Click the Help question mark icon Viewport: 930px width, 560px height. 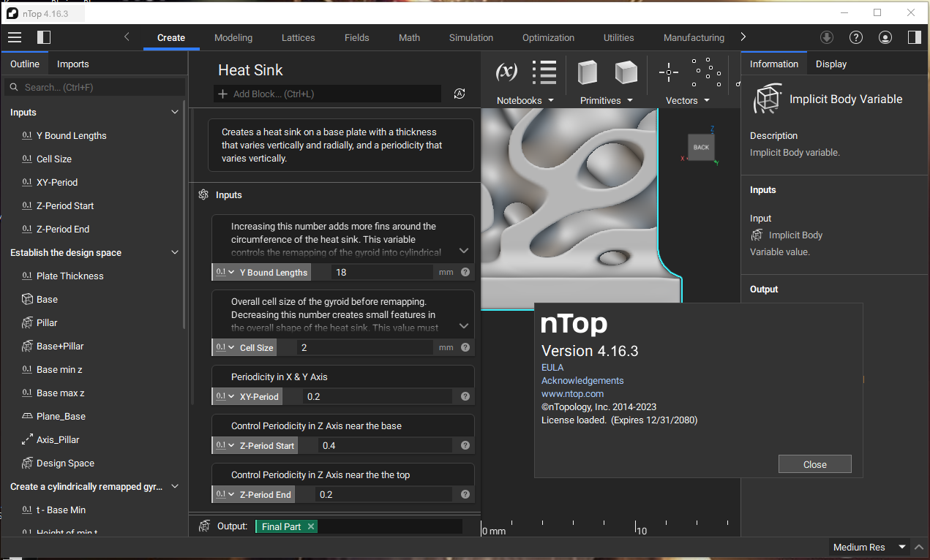tap(855, 37)
